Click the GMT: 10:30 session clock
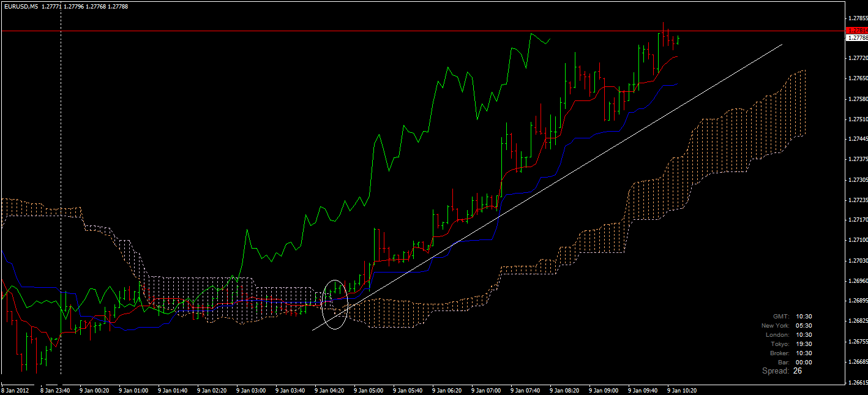Viewport: 868px width, 395px height. click(793, 317)
